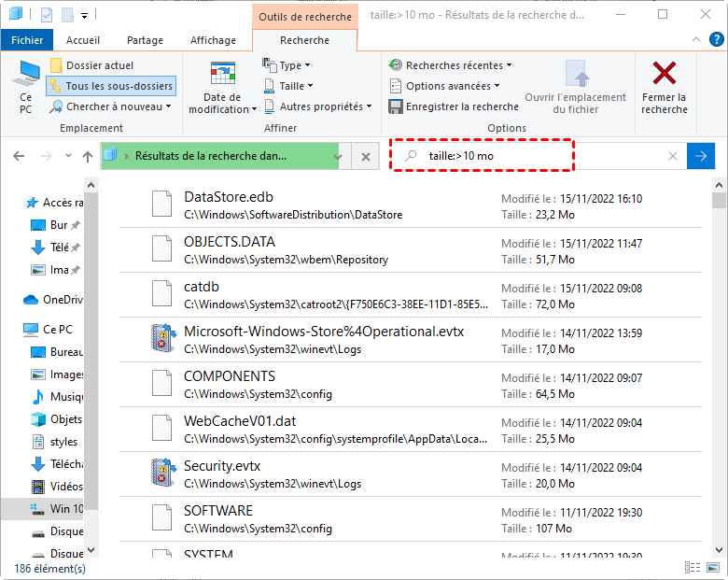Switch to large icons view

click(713, 568)
